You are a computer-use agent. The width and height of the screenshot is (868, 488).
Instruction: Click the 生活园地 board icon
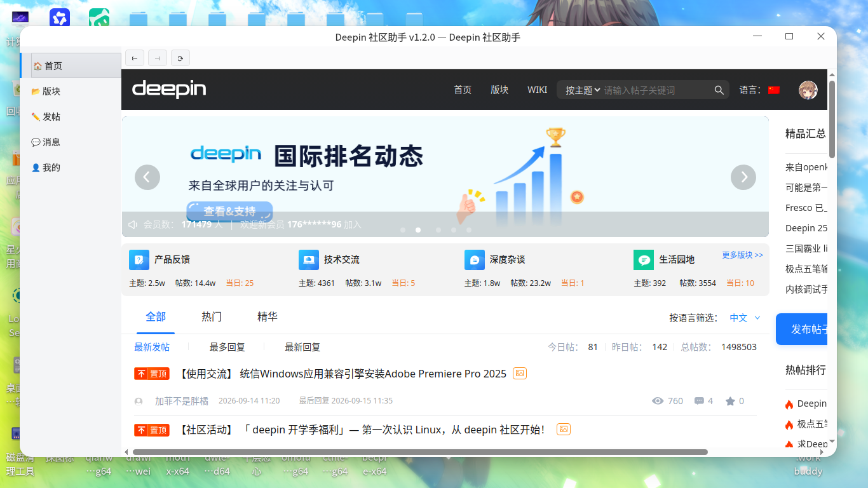click(644, 260)
